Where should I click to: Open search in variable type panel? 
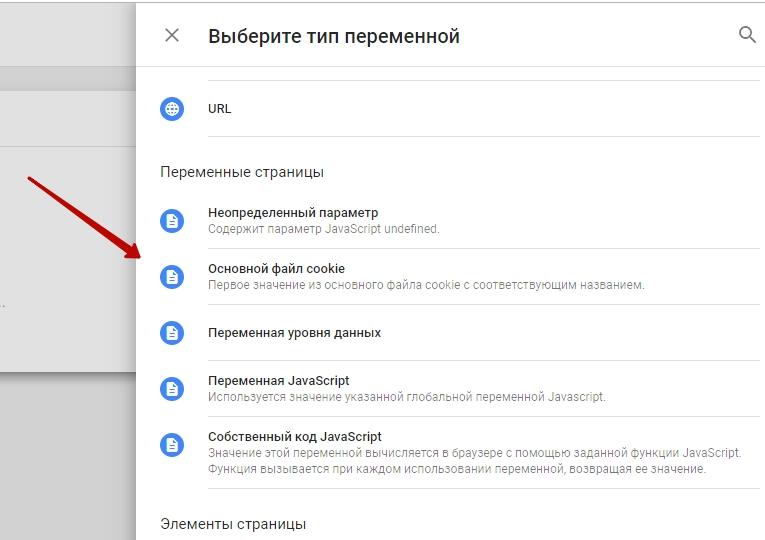point(746,35)
